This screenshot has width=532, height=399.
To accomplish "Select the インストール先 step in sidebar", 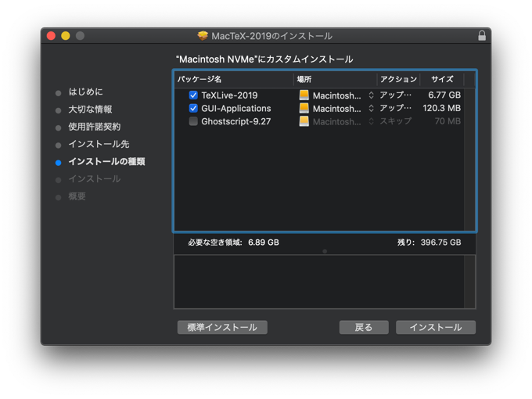I will pyautogui.click(x=99, y=144).
